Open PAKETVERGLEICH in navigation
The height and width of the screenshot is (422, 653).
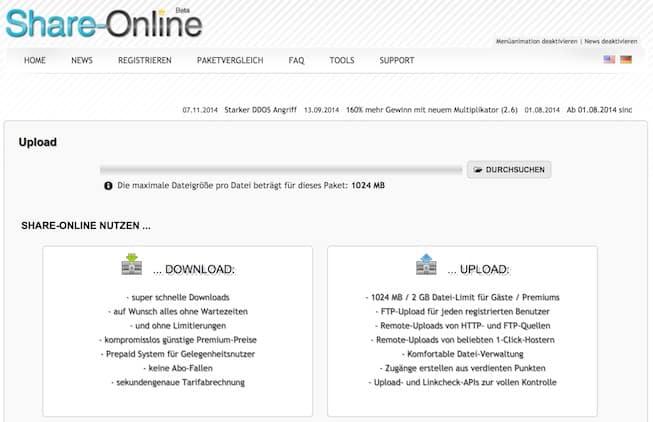[x=230, y=60]
